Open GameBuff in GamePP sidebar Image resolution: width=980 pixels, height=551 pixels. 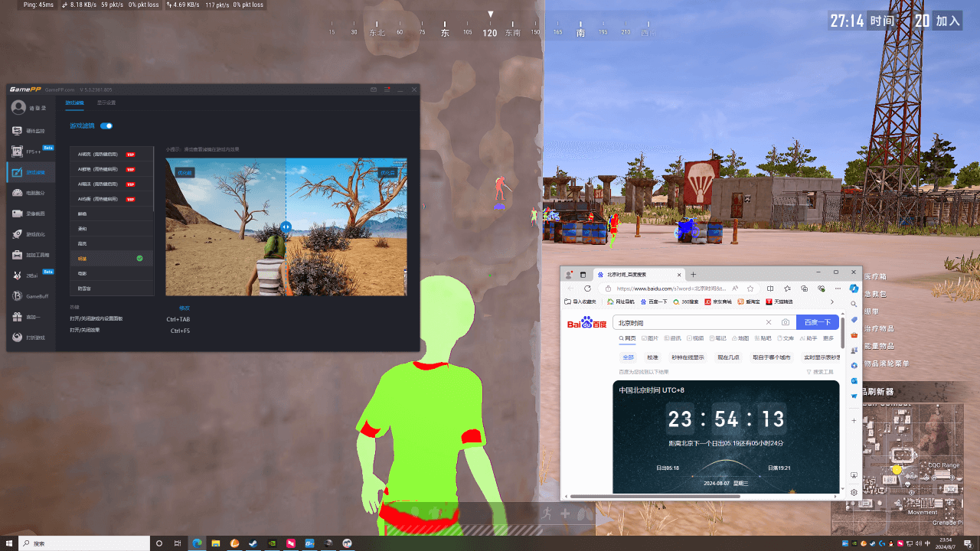coord(30,296)
